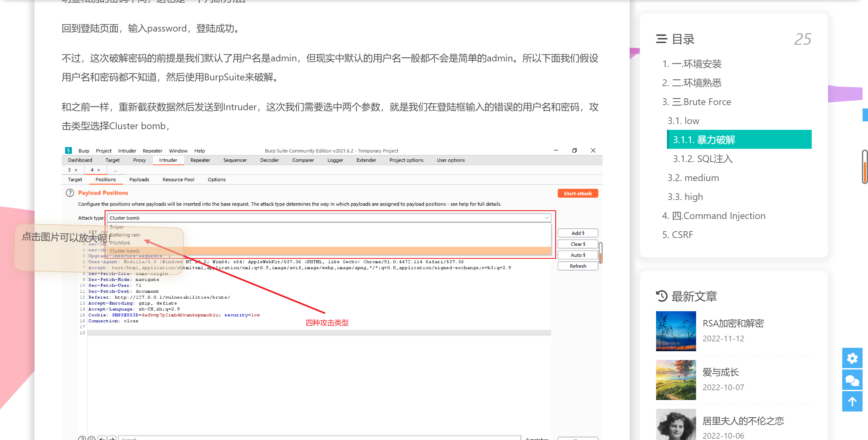Select the Resource Pool sub-tab
The width and height of the screenshot is (868, 440).
click(x=178, y=179)
